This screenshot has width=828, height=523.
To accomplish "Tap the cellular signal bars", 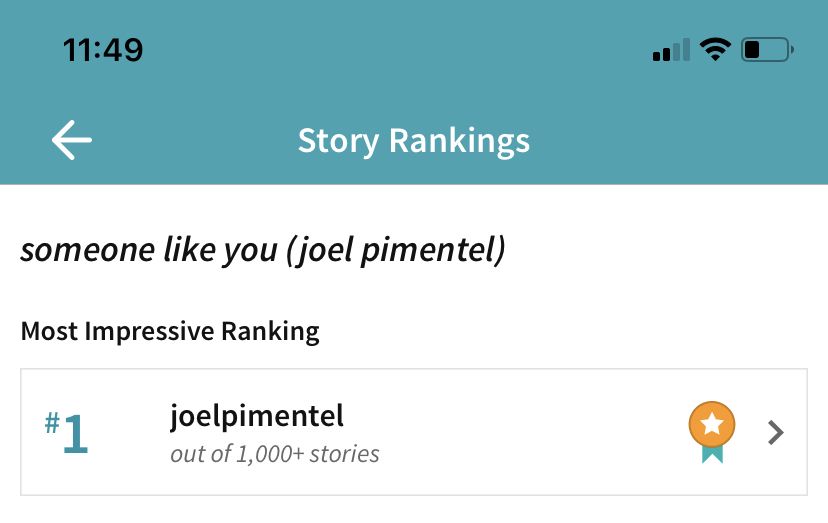I will [670, 50].
